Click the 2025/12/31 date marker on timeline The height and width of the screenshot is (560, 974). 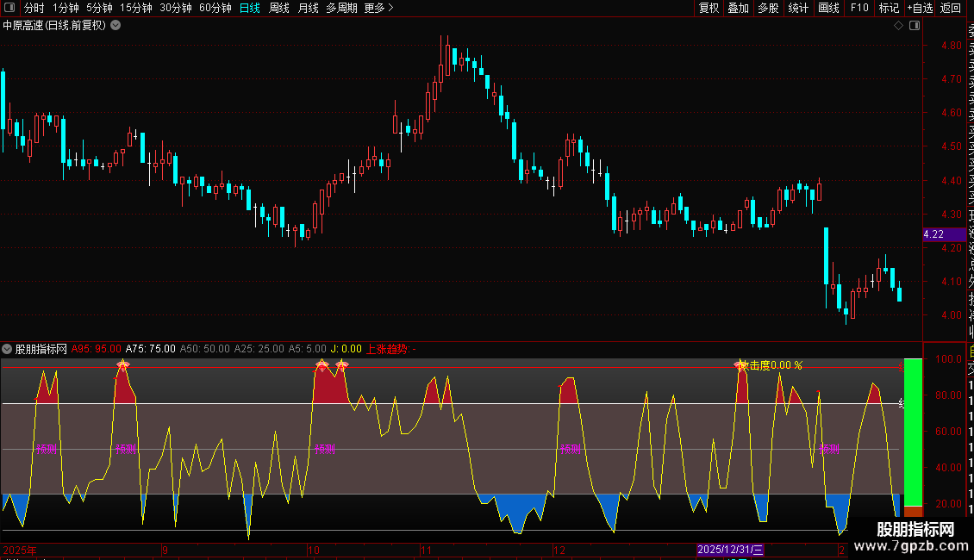click(x=730, y=550)
